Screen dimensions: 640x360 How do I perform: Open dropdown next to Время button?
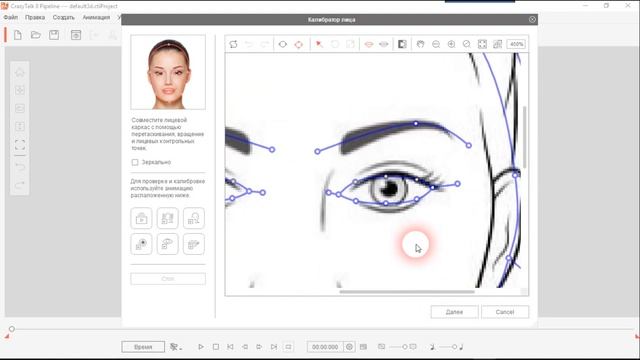[x=176, y=347]
